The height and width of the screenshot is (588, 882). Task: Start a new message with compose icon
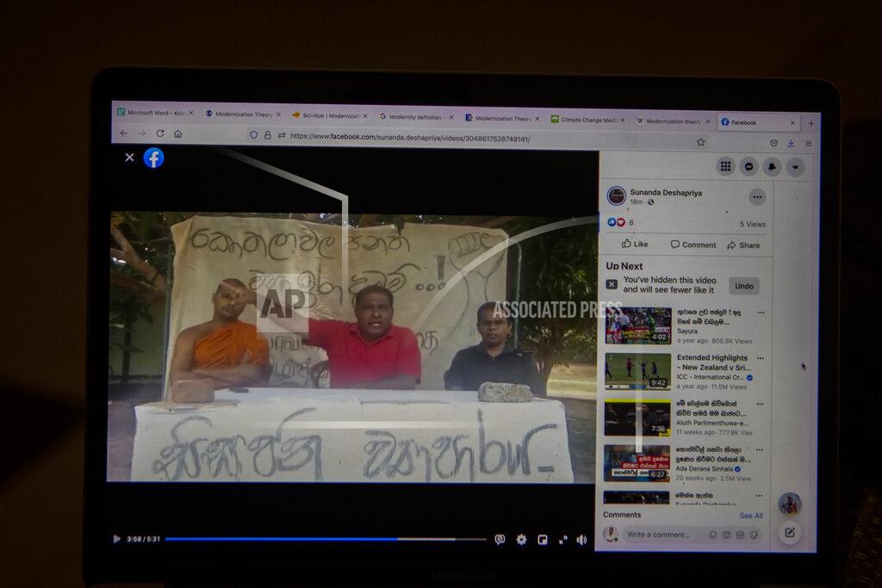(790, 532)
